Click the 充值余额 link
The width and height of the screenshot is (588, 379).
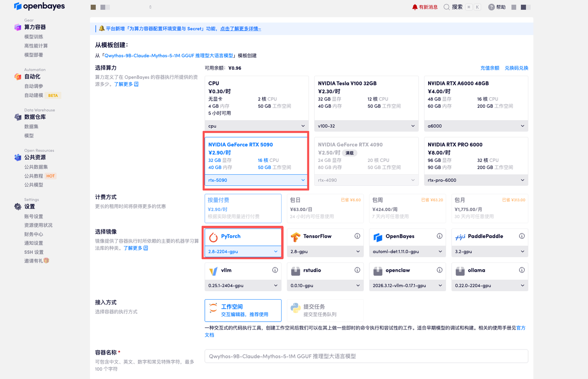point(490,68)
